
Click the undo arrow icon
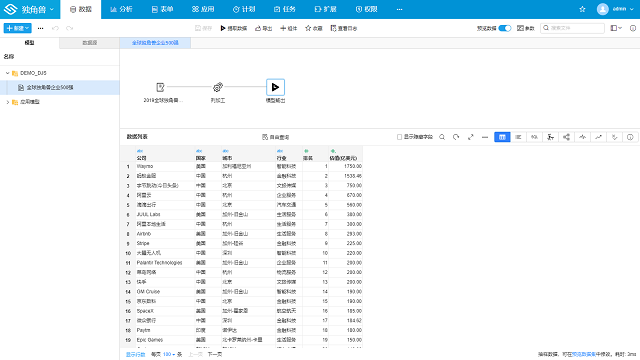coord(55,28)
